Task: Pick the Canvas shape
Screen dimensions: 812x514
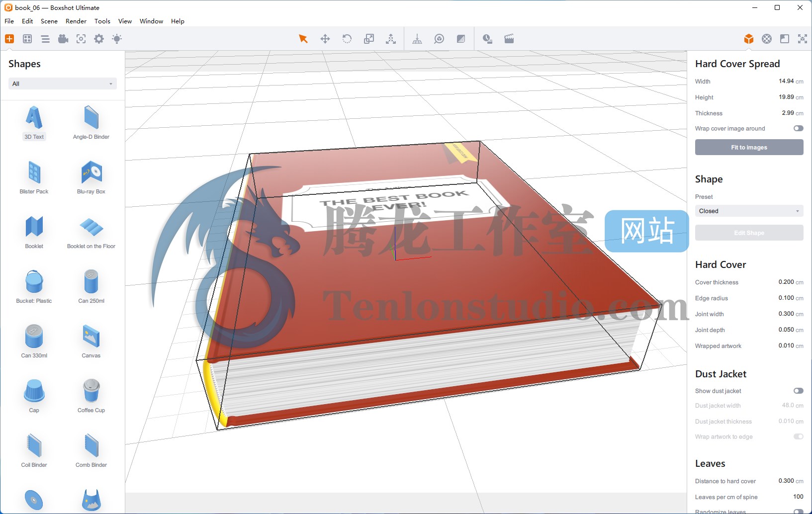Action: click(91, 342)
